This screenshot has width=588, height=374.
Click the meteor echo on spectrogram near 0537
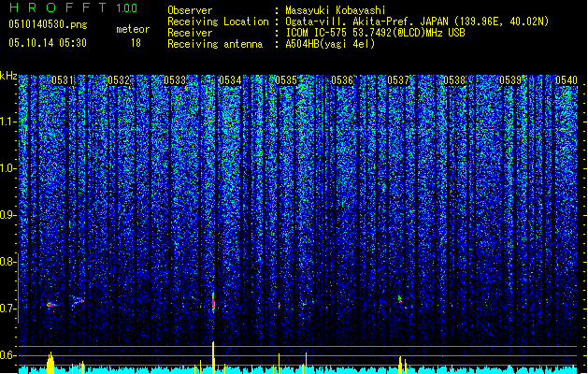[400, 300]
